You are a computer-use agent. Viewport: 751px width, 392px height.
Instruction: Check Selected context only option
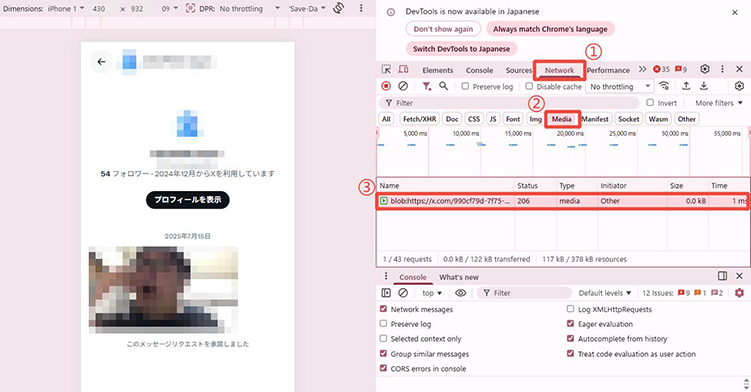pyautogui.click(x=383, y=338)
